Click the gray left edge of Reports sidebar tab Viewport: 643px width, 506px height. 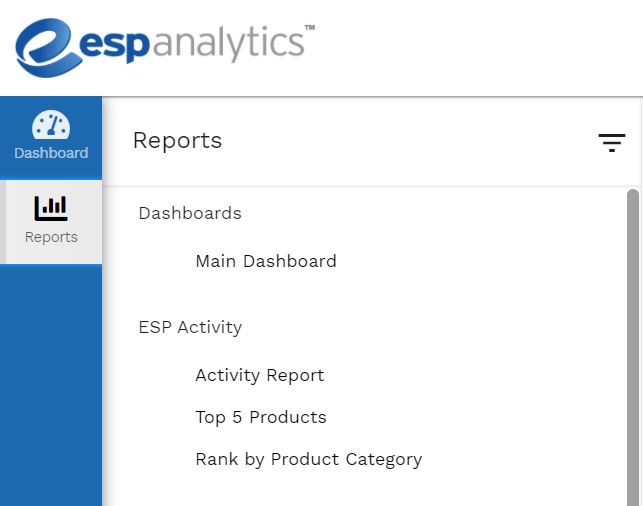(x=3, y=222)
